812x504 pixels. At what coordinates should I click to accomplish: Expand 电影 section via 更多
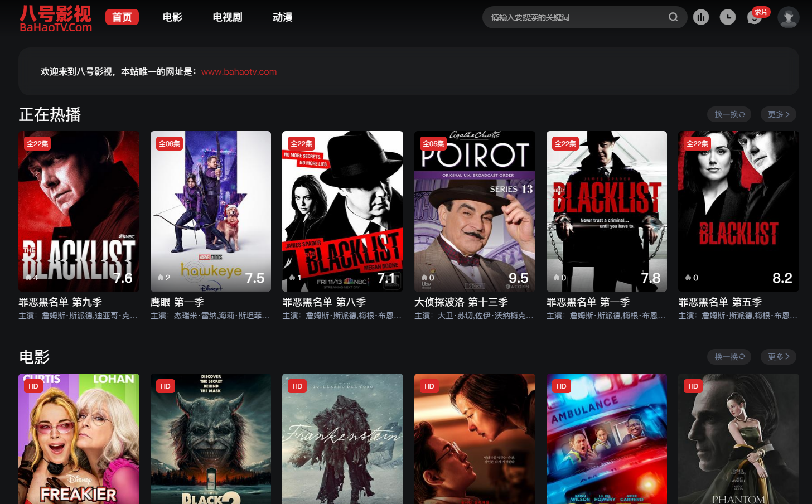click(778, 357)
